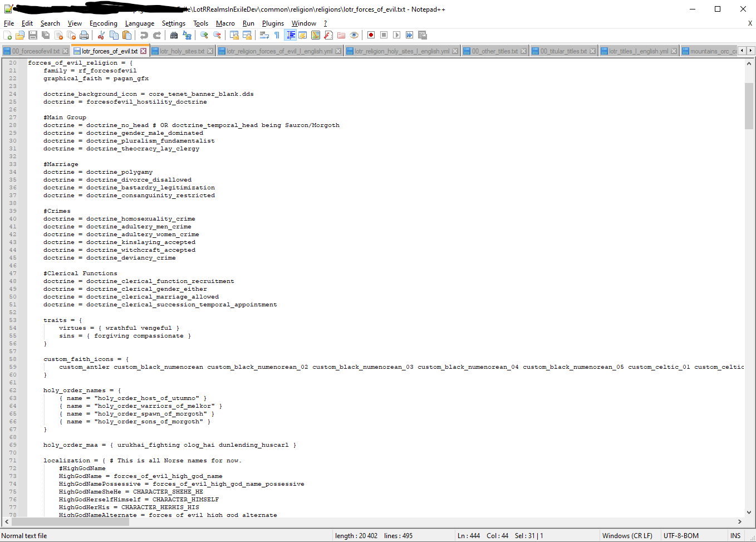Undo the last edit with Undo icon

(144, 35)
